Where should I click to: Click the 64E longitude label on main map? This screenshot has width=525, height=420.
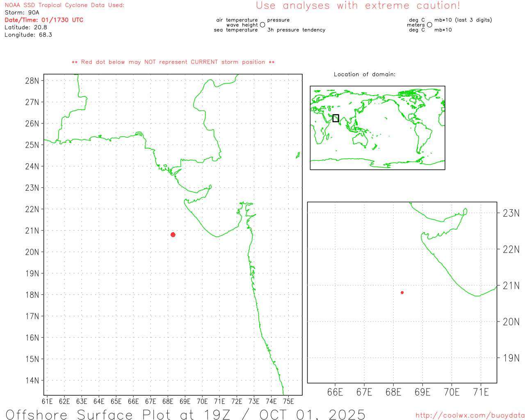pos(99,402)
